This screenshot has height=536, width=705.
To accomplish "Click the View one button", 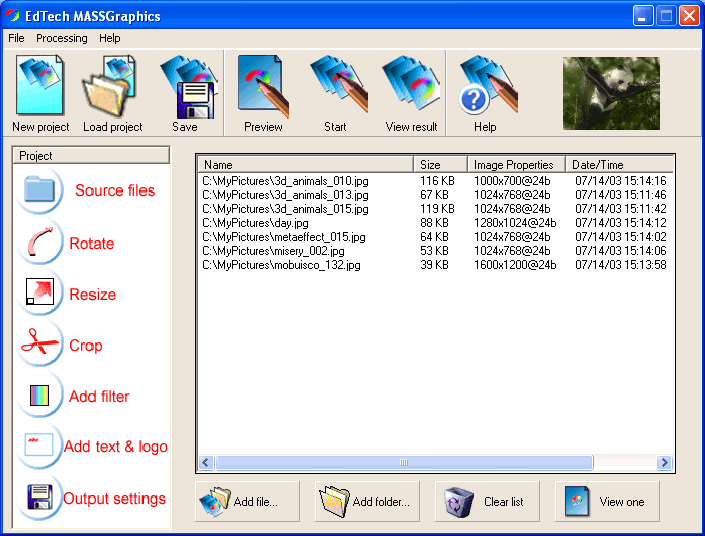I will click(607, 501).
